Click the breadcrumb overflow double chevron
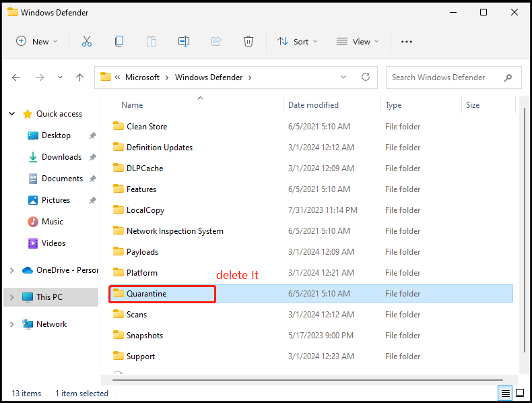532x403 pixels. pos(117,77)
